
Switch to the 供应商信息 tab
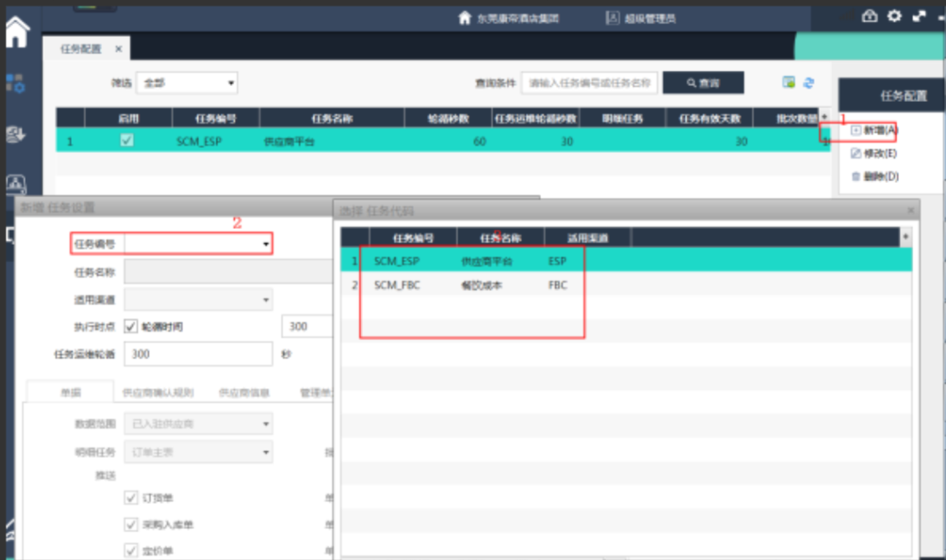243,391
